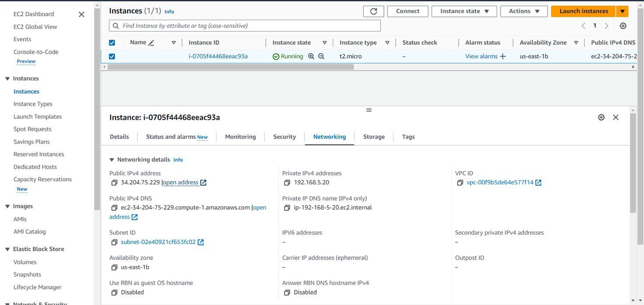
Task: Copy the public IPv4 address
Action: [x=114, y=183]
